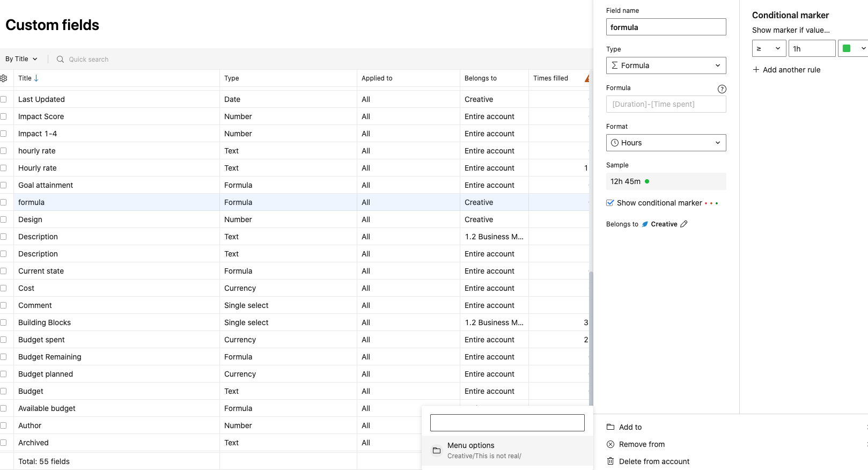This screenshot has height=470, width=868.
Task: Click the plus icon to add another rule
Action: pyautogui.click(x=756, y=70)
